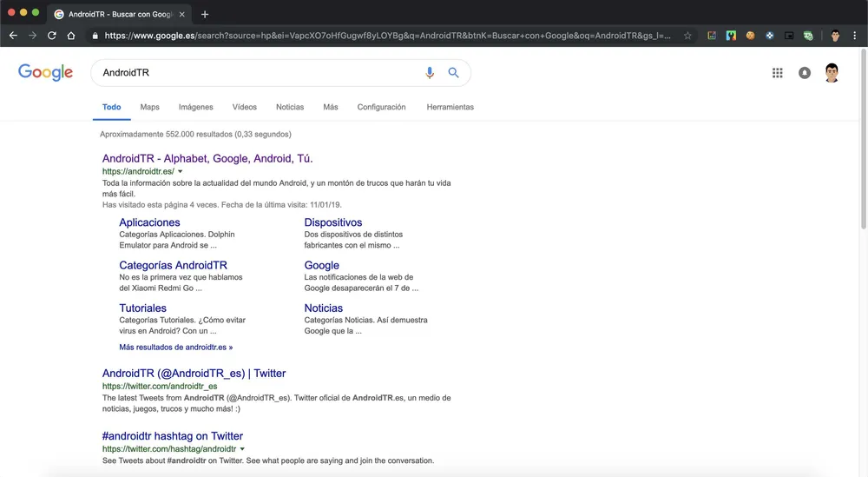This screenshot has width=868, height=477.
Task: Go to the browser home page
Action: coord(71,36)
